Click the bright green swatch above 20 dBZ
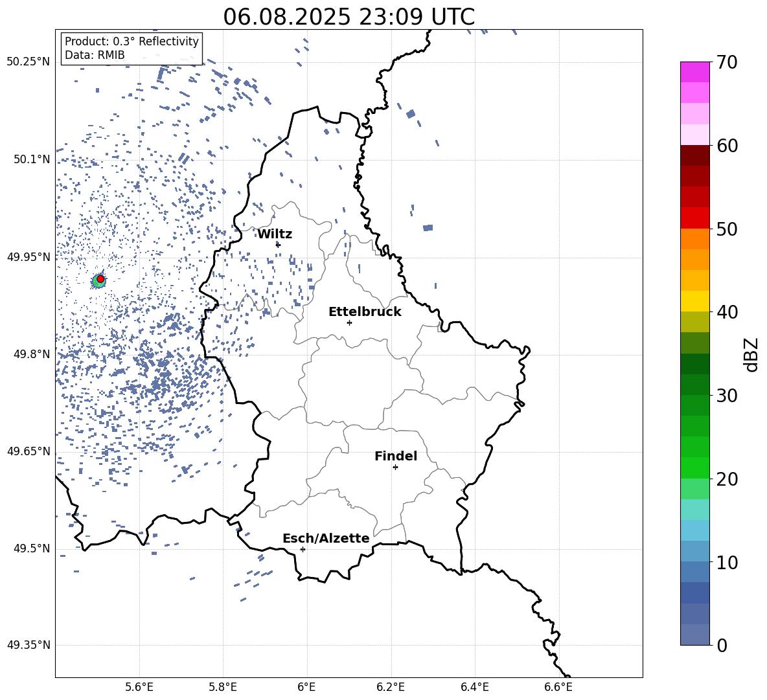The height and width of the screenshot is (700, 767). (x=695, y=468)
